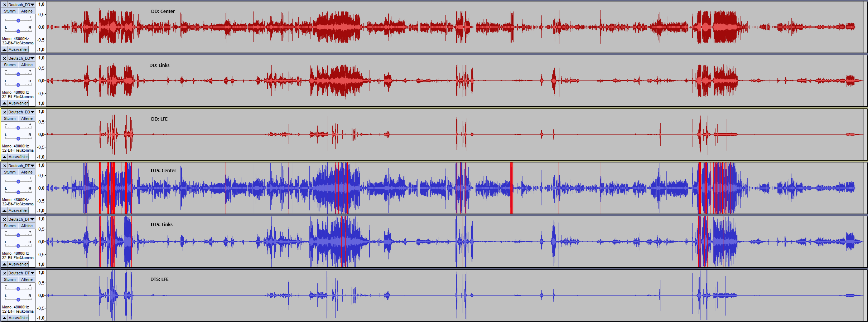Toggle Stumm on the DTS: LFE track

[10, 280]
